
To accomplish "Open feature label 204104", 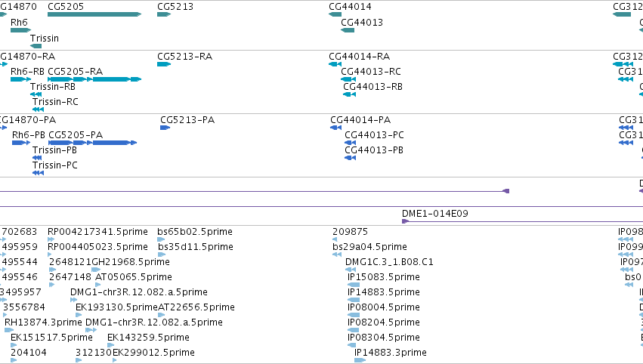I will pyautogui.click(x=29, y=353).
